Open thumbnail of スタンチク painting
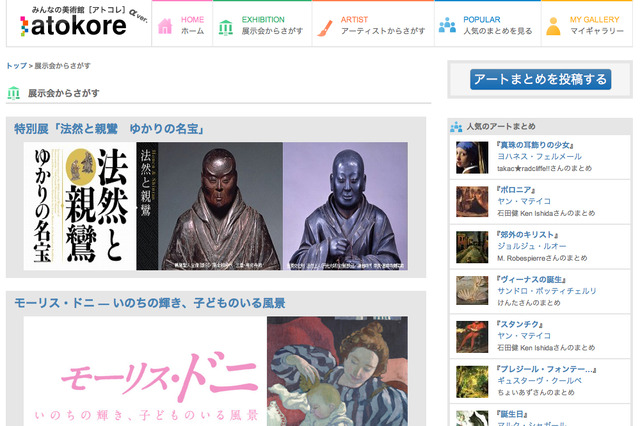The width and height of the screenshot is (640, 426). (472, 337)
